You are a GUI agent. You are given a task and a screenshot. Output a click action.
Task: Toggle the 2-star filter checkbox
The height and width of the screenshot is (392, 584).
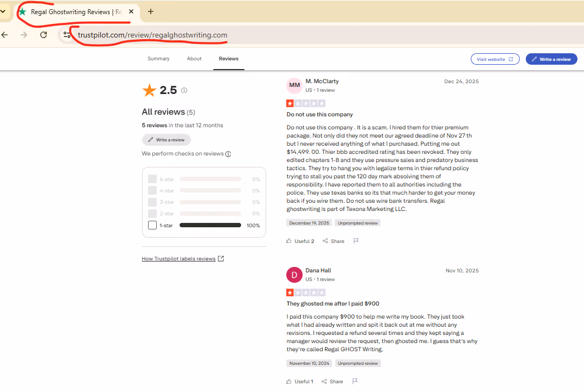(152, 214)
